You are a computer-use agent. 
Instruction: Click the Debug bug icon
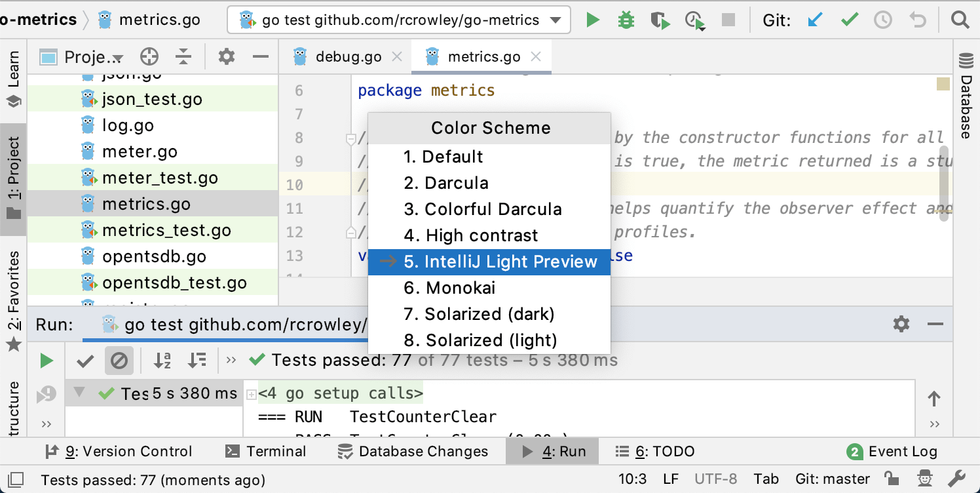(626, 20)
